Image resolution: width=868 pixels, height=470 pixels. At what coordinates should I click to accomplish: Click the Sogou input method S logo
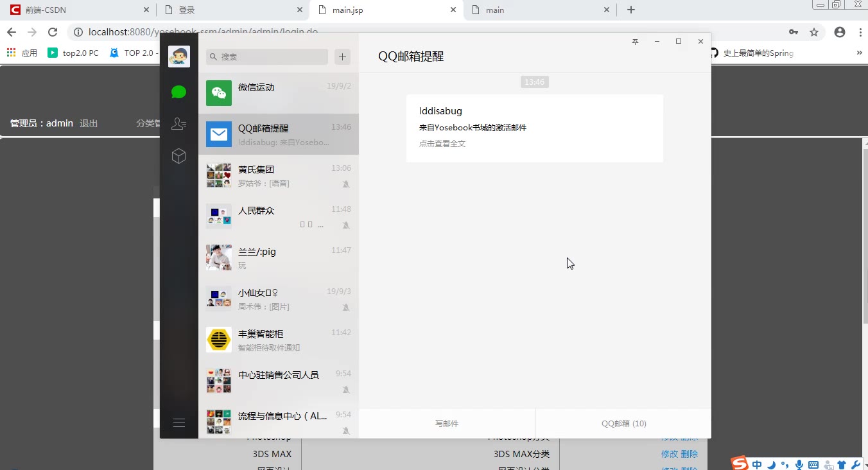[740, 464]
